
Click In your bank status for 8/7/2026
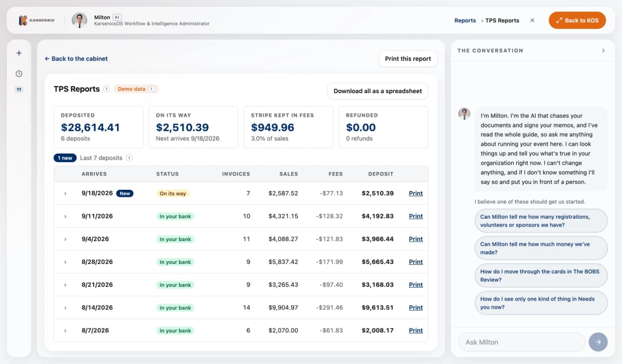(x=175, y=330)
